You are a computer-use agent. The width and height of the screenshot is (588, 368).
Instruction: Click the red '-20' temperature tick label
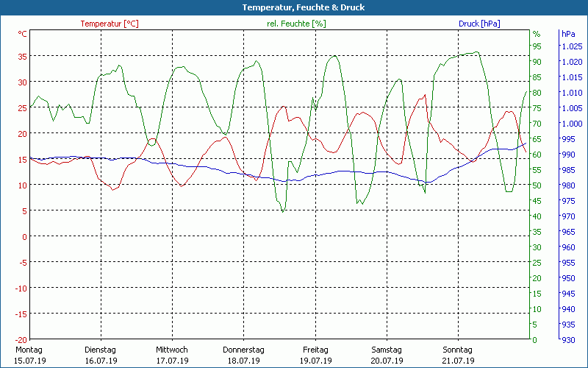[21, 339]
